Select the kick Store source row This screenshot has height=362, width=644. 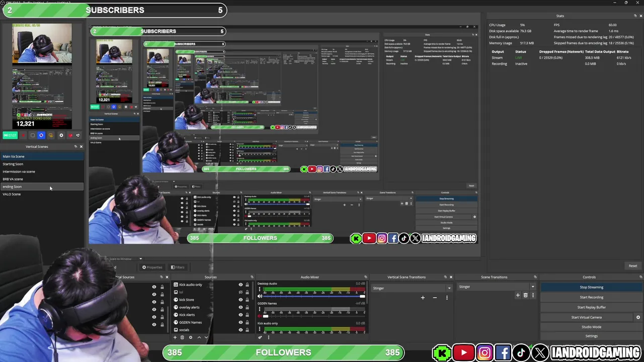pyautogui.click(x=211, y=300)
